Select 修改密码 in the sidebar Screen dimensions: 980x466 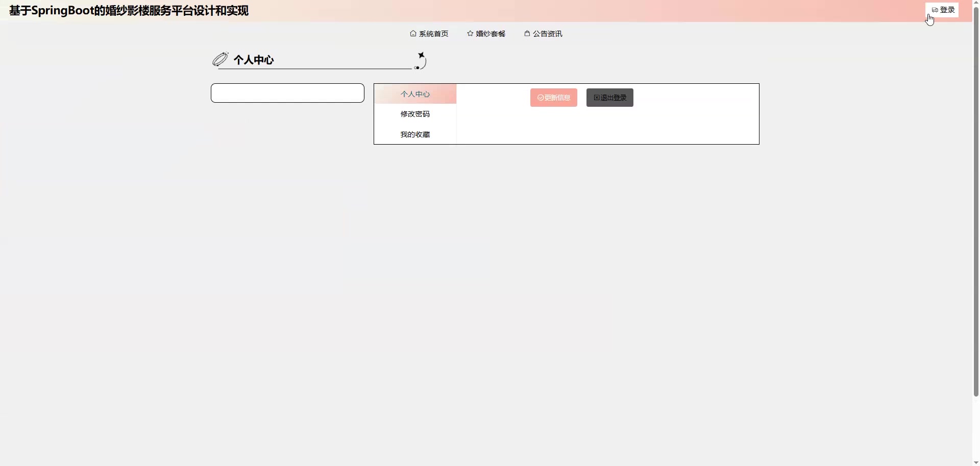click(414, 113)
